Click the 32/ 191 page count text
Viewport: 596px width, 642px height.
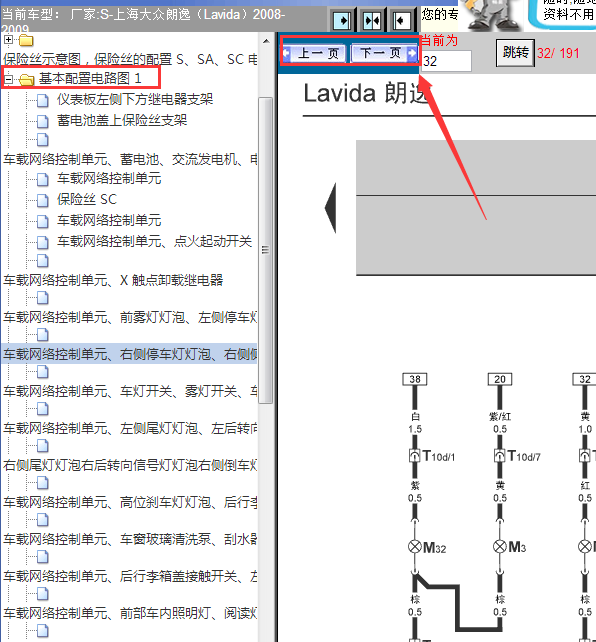coord(558,53)
